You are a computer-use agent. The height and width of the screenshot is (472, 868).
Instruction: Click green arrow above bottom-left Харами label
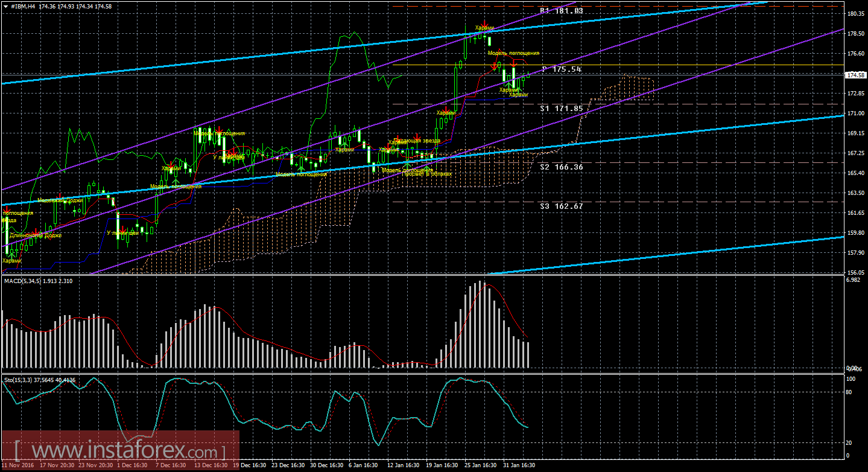click(x=10, y=256)
